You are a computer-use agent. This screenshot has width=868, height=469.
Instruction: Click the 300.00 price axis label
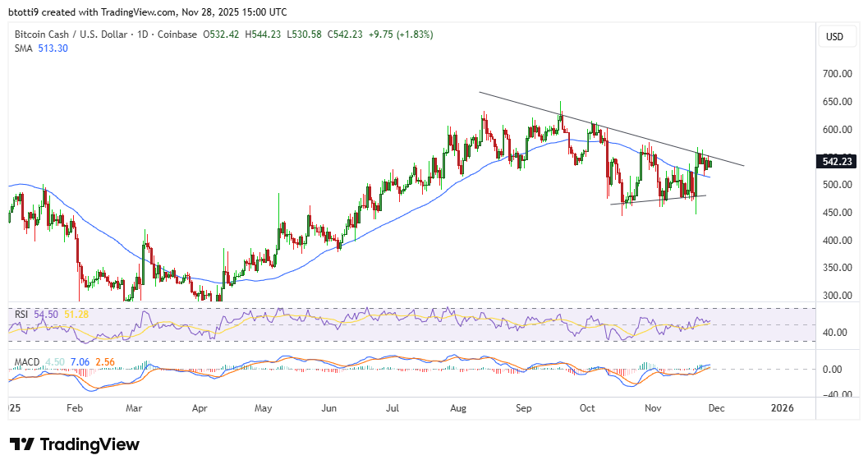pyautogui.click(x=837, y=296)
